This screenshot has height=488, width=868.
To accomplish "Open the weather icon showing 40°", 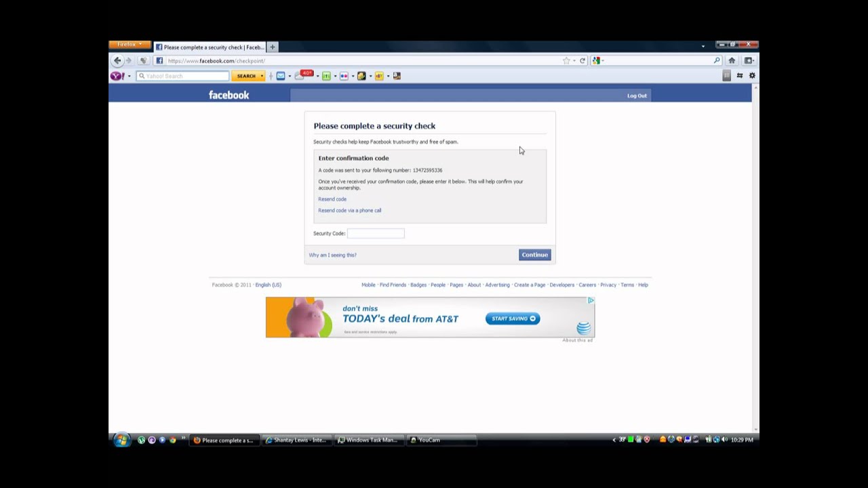I will click(304, 75).
